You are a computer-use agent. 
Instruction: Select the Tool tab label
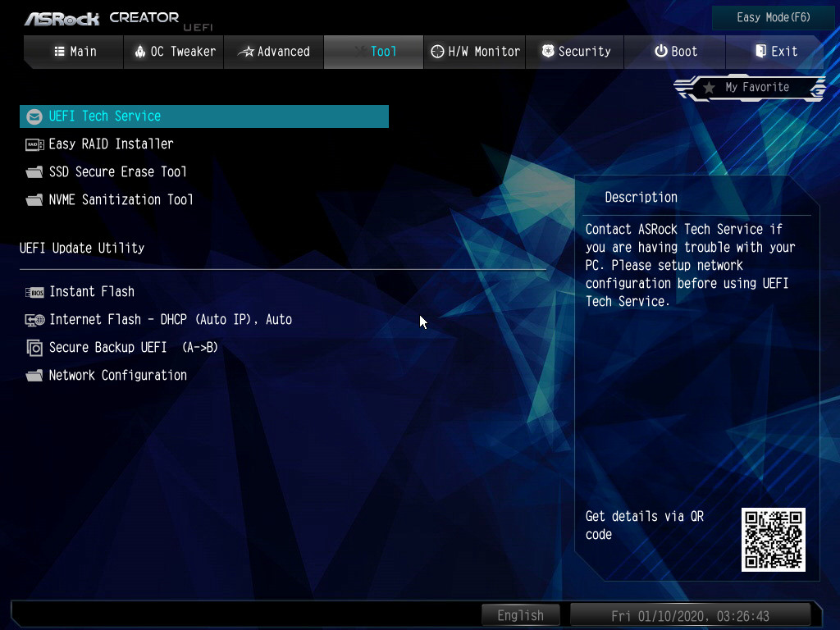pos(384,52)
